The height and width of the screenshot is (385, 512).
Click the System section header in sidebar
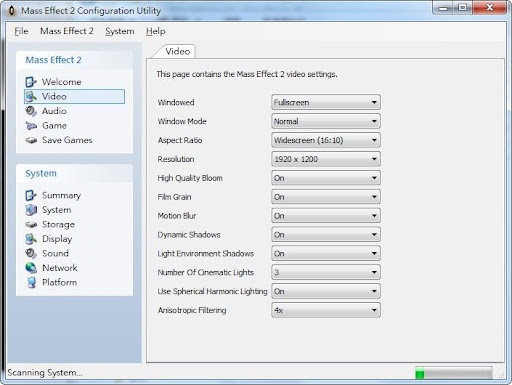point(41,173)
